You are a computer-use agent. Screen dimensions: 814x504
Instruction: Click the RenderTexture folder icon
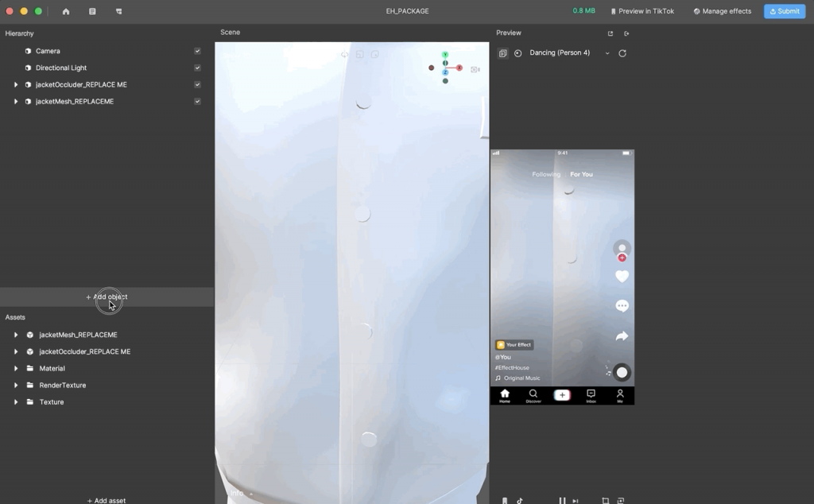pos(29,385)
